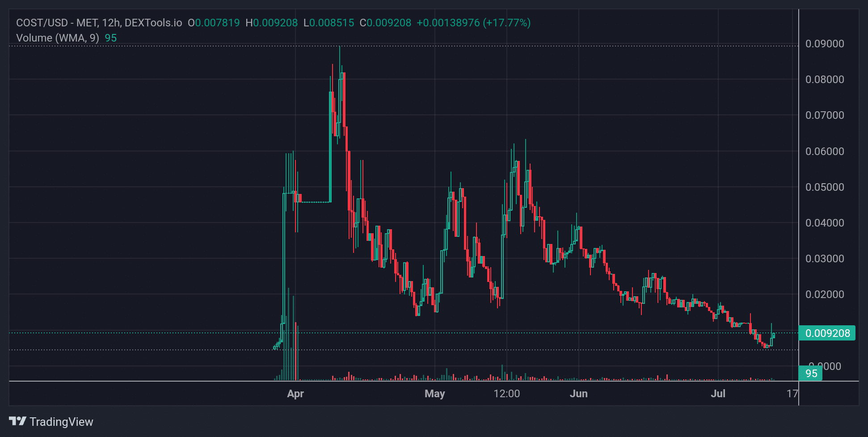Click the 0.04000 price axis label

[825, 223]
